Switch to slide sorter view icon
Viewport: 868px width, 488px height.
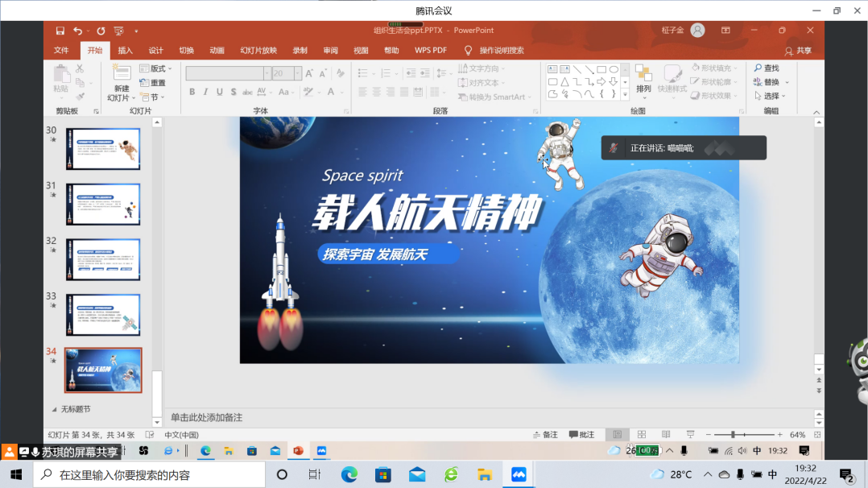point(642,435)
